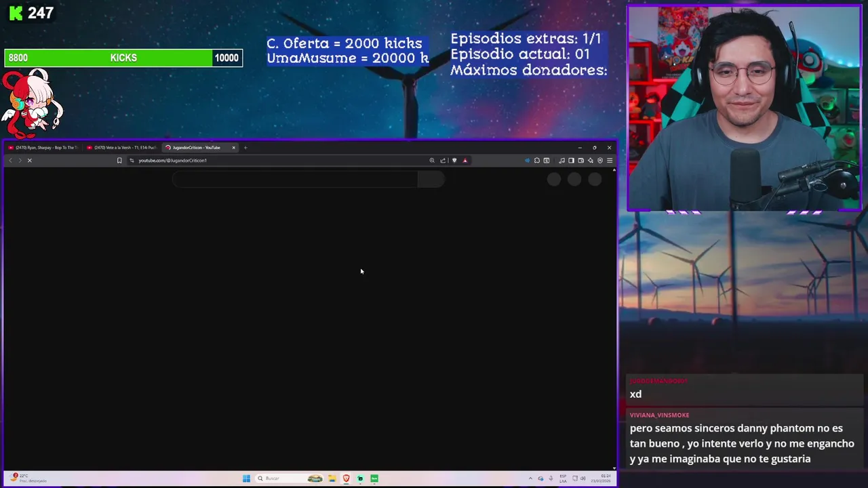Bookmark this page with the bookmark icon
Image resolution: width=868 pixels, height=488 pixels.
pyautogui.click(x=119, y=161)
